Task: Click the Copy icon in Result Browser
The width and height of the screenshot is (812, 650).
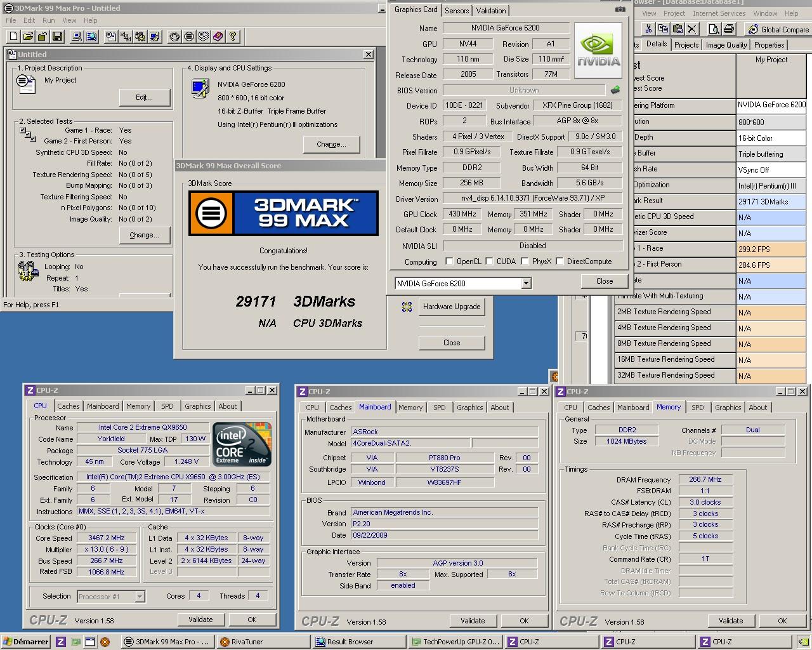Action: tap(663, 29)
